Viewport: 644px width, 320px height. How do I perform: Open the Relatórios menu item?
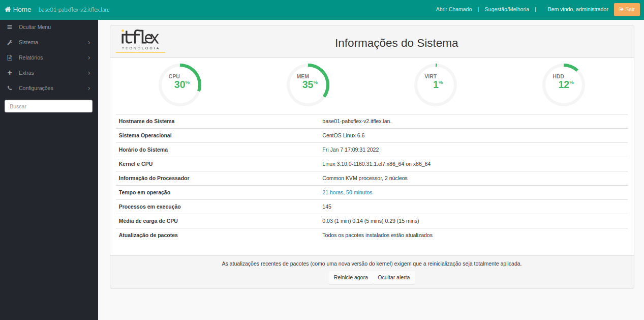[49, 57]
